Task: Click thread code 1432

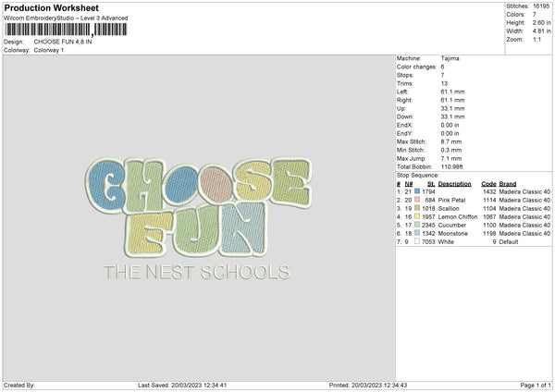Action: click(489, 191)
